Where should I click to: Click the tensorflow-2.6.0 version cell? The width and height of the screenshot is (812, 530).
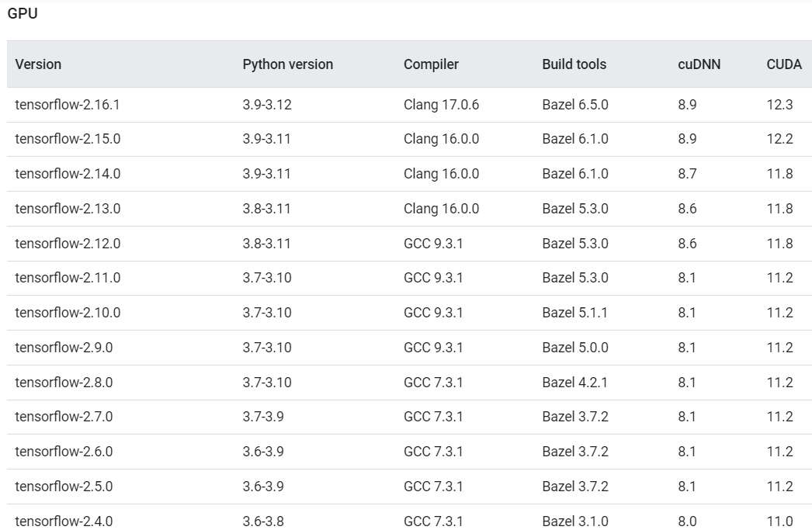pyautogui.click(x=64, y=452)
